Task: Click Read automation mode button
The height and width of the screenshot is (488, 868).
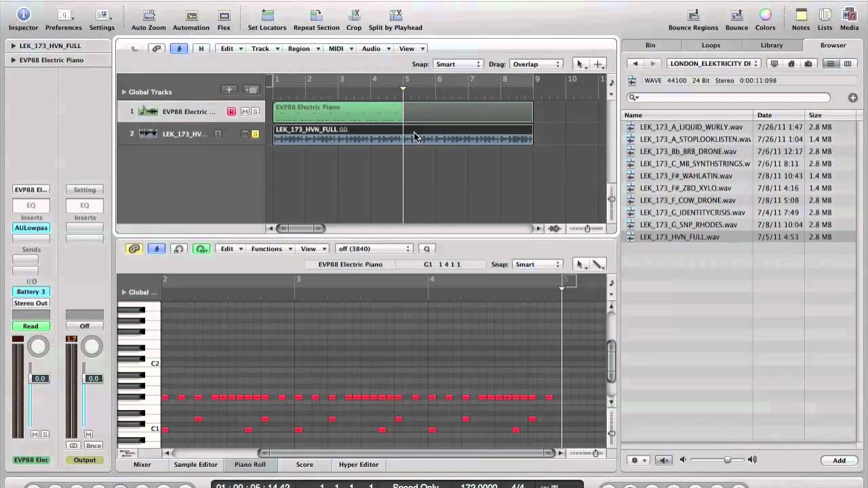Action: 31,326
